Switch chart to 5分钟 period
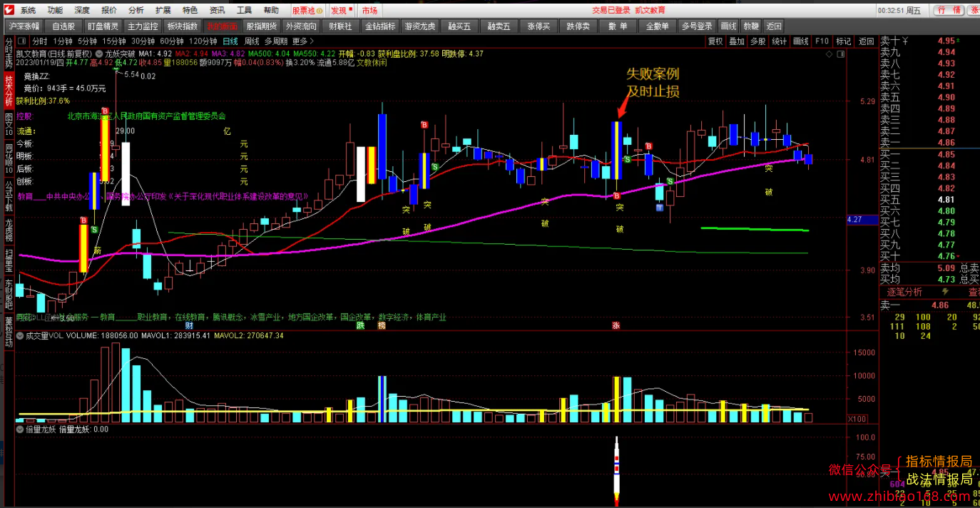Viewport: 980px width, 508px height. tap(87, 41)
